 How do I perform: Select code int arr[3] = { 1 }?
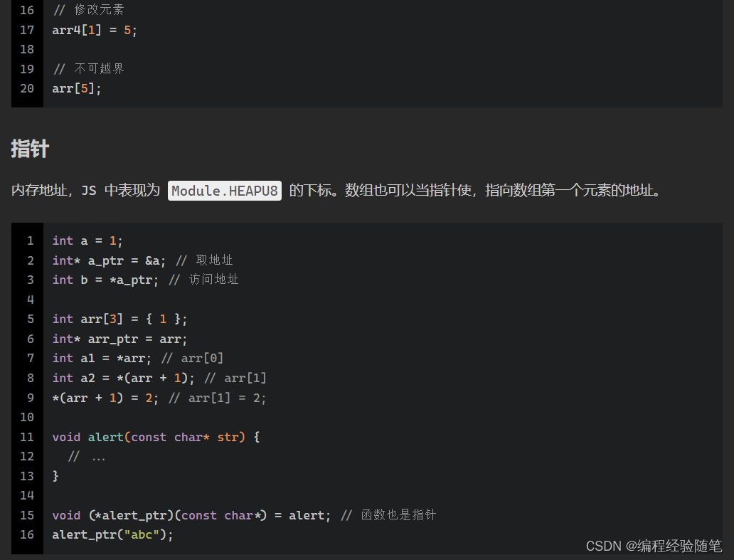(119, 318)
